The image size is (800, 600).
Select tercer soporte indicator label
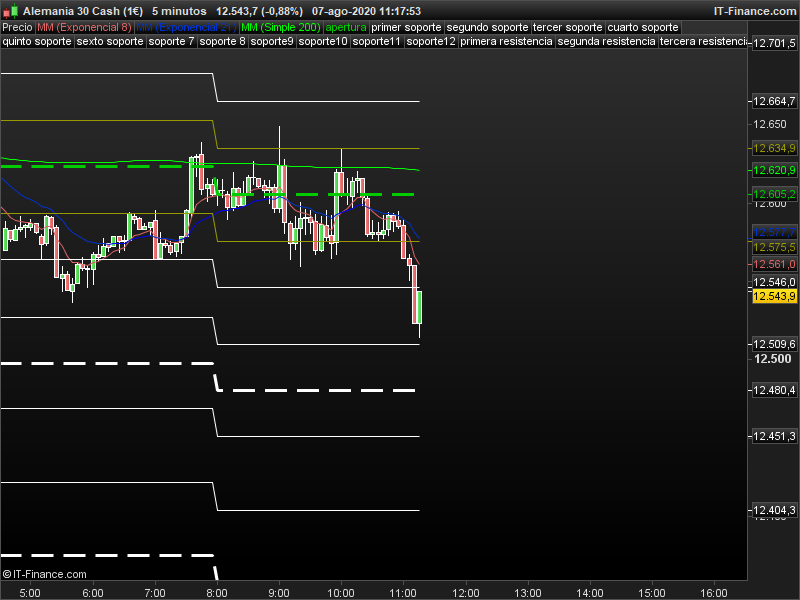tap(567, 28)
